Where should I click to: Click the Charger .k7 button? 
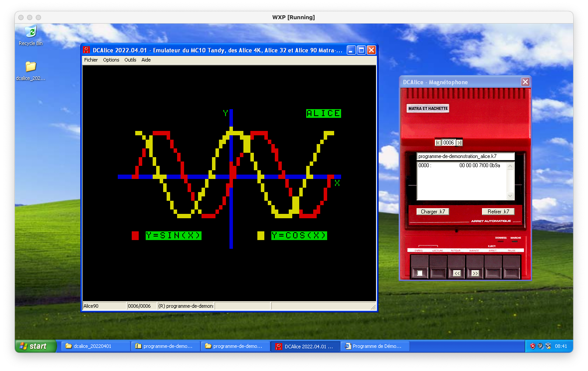point(433,212)
